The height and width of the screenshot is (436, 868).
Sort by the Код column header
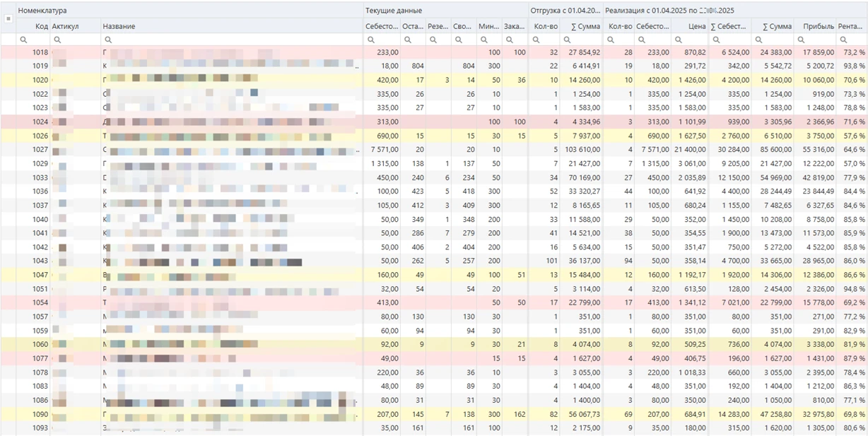pyautogui.click(x=41, y=26)
